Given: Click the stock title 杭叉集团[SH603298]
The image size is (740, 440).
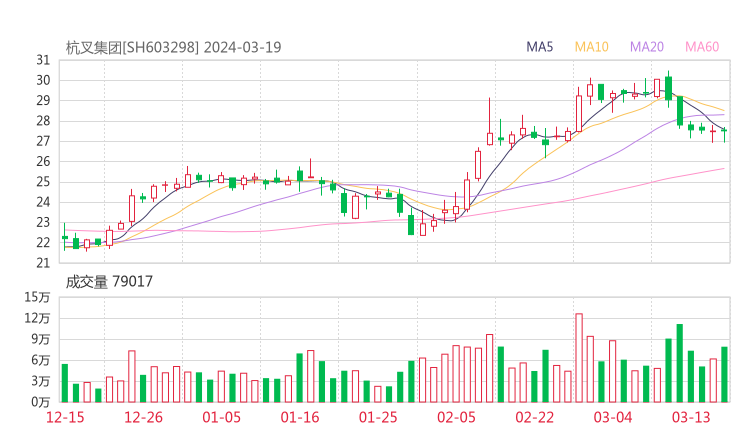Looking at the screenshot, I should (x=132, y=48).
